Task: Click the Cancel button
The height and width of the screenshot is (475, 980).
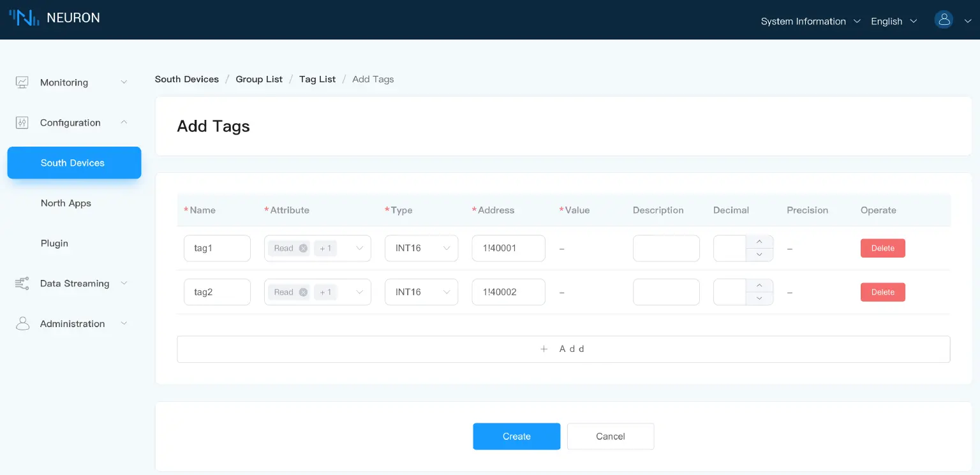Action: pyautogui.click(x=610, y=436)
